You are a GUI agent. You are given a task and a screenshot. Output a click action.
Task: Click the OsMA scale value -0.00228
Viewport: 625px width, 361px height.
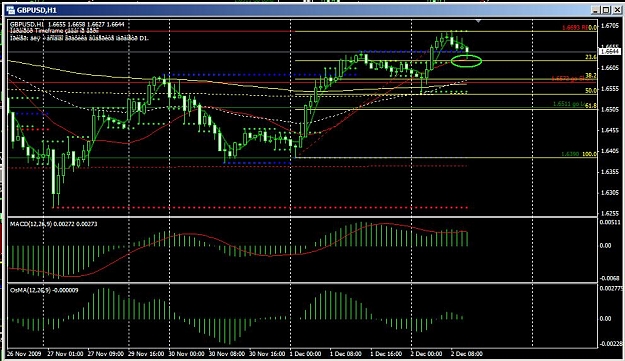click(611, 343)
